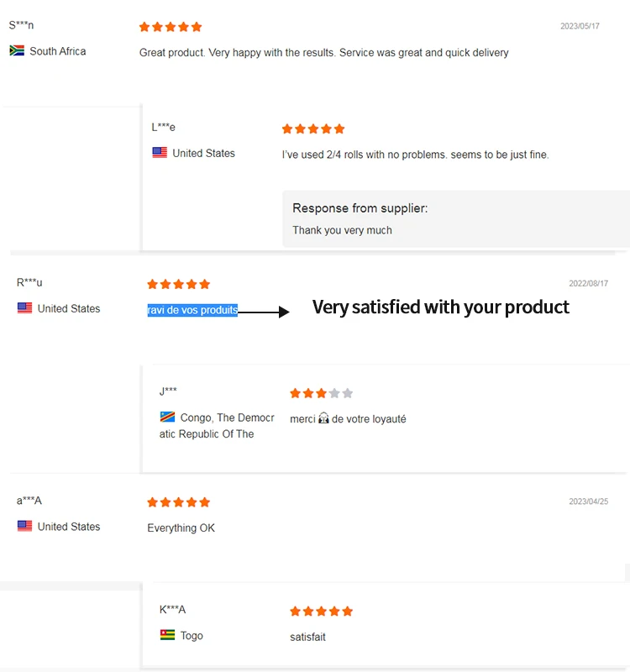Click the reviewer name R***u

pyautogui.click(x=29, y=282)
